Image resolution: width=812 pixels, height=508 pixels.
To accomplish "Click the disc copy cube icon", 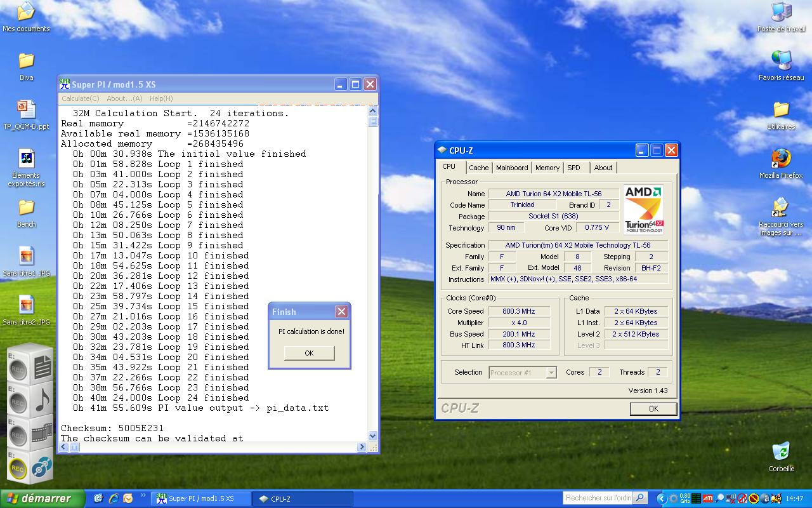I will point(42,468).
